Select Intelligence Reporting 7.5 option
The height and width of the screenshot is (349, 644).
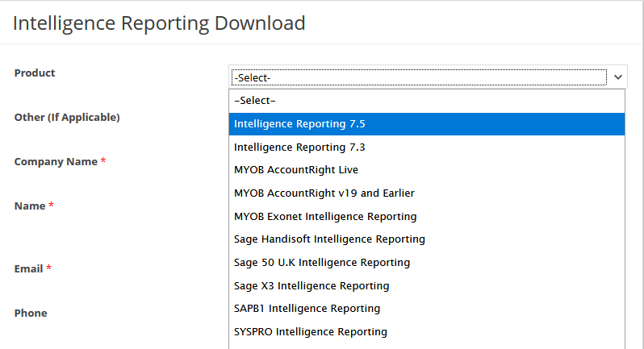tap(427, 124)
